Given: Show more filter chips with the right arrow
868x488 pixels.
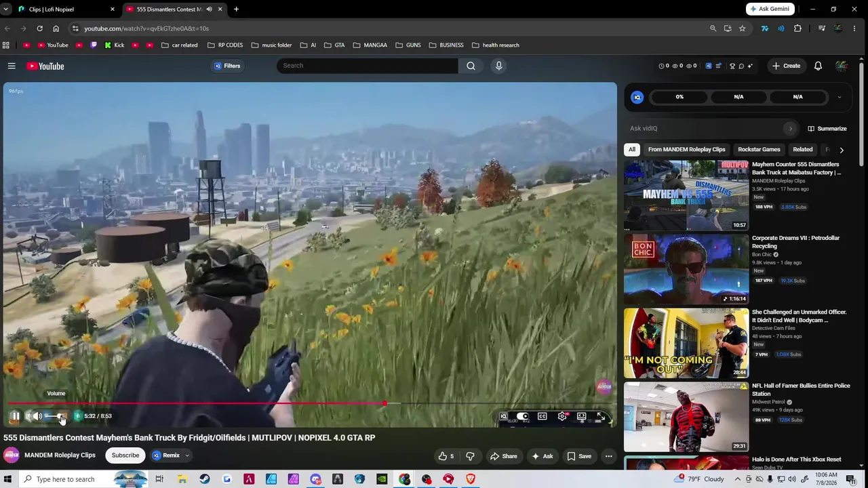Looking at the screenshot, I should click(x=842, y=150).
